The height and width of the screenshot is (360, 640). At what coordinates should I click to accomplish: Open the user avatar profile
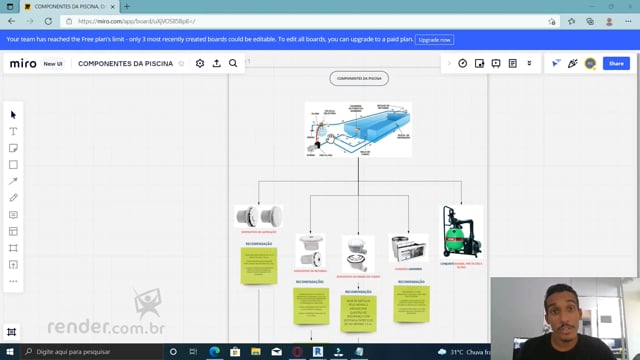(x=590, y=63)
